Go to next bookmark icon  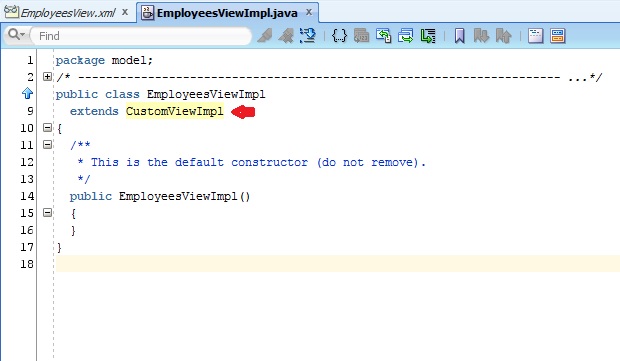click(x=481, y=36)
